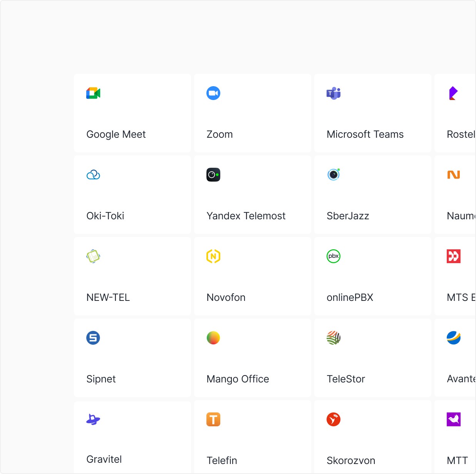Click the Rostelecom purple logo icon
This screenshot has width=476, height=474.
pyautogui.click(x=454, y=93)
